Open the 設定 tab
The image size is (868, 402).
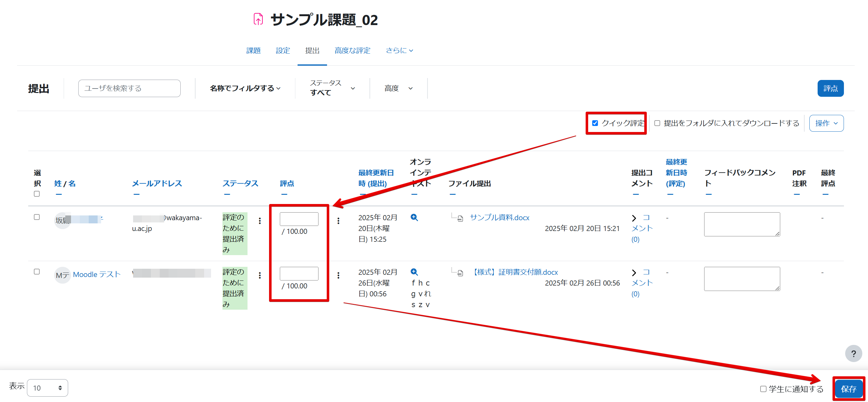282,50
